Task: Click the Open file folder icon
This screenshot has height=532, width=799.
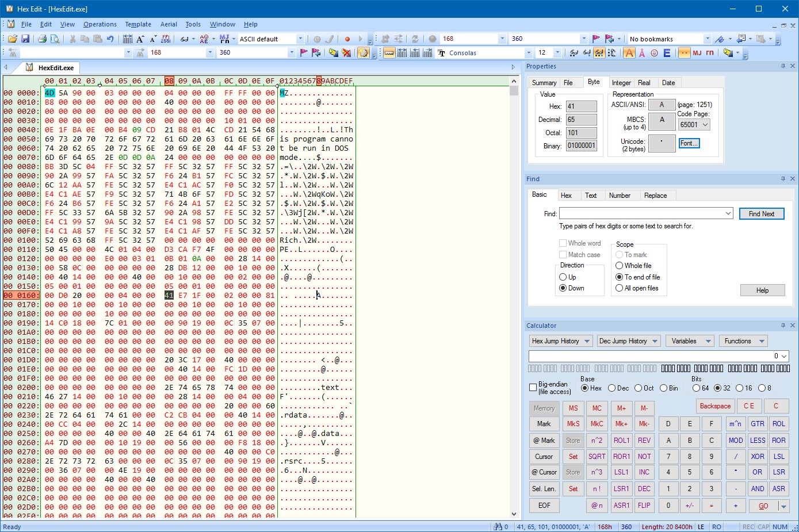Action: [x=12, y=39]
